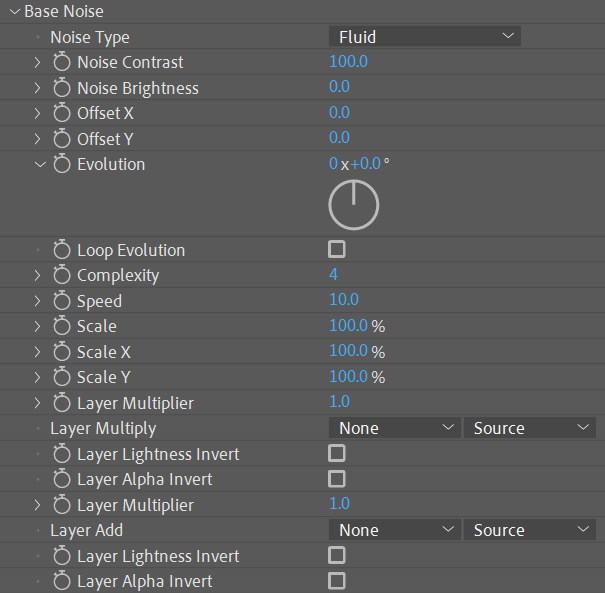
Task: Collapse the Base Noise group
Action: [x=12, y=12]
